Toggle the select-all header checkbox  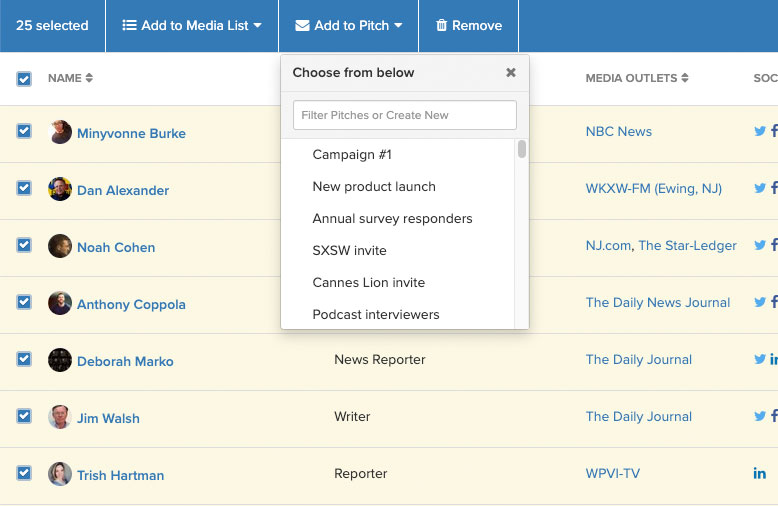pyautogui.click(x=24, y=79)
